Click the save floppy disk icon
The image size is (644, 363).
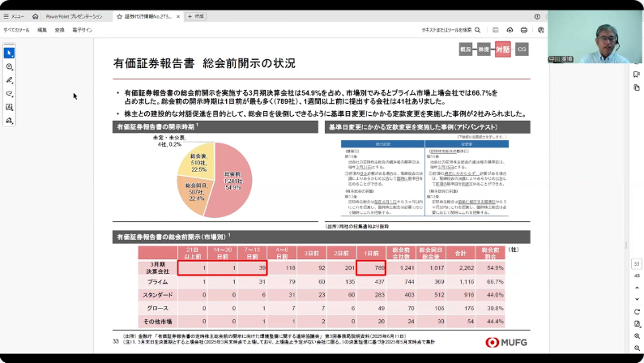496,30
